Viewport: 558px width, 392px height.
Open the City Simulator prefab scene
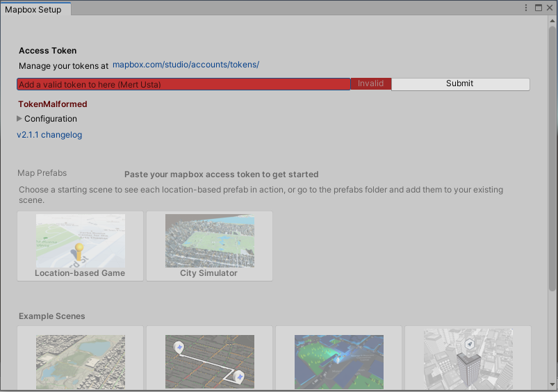209,246
